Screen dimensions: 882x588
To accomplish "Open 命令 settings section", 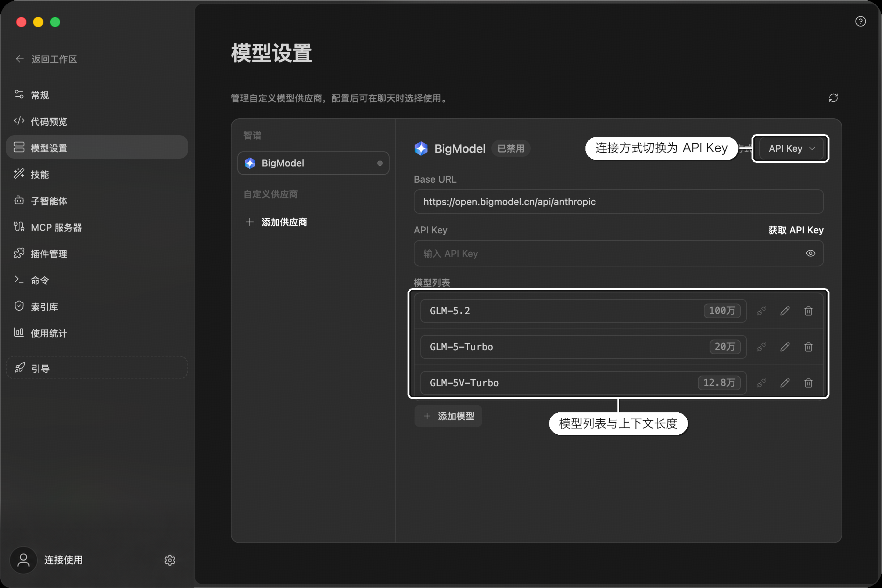I will point(97,280).
